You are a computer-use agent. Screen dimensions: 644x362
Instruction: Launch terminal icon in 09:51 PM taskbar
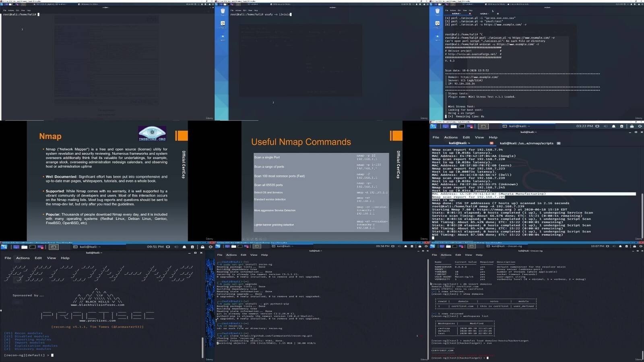[x=32, y=247]
